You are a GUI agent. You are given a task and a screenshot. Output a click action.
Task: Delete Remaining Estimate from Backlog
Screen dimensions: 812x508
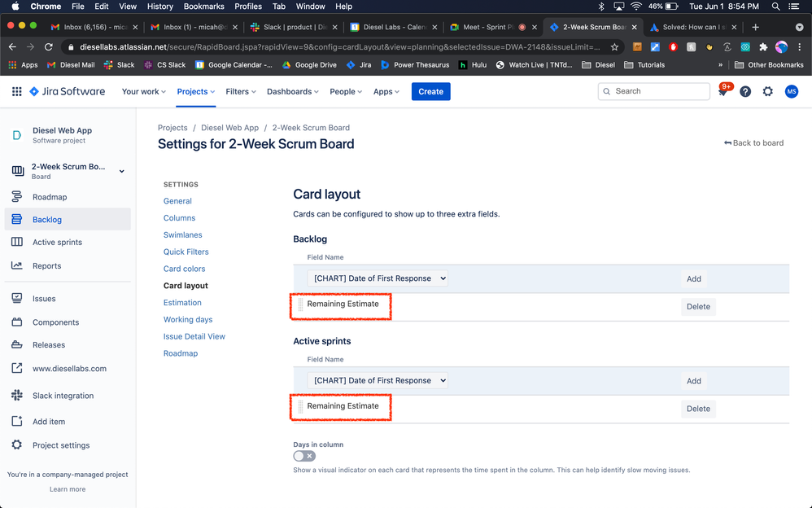[698, 306]
